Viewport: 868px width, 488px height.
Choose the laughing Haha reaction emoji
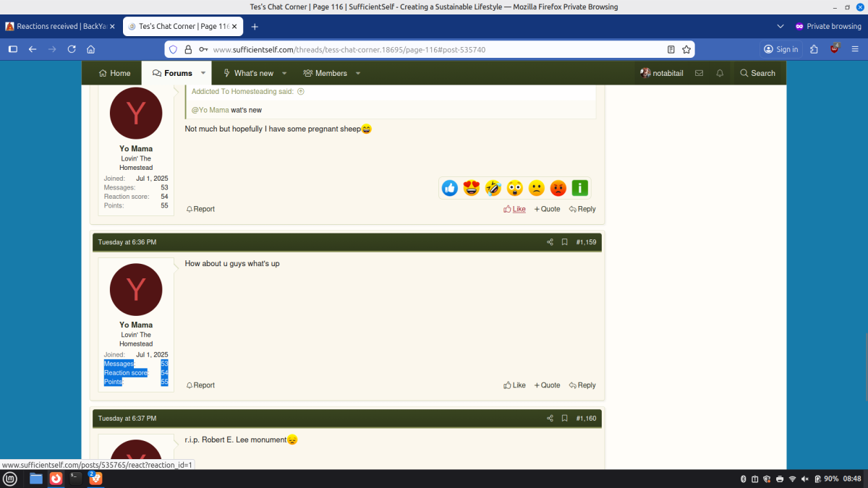493,189
